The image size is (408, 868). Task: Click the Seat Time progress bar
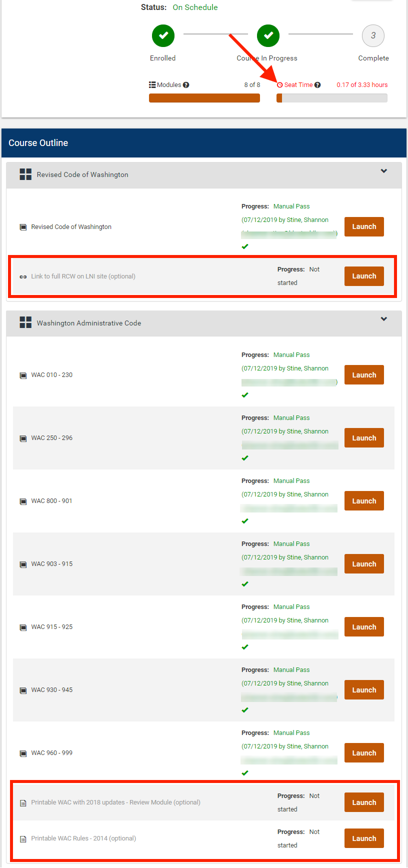pos(332,98)
